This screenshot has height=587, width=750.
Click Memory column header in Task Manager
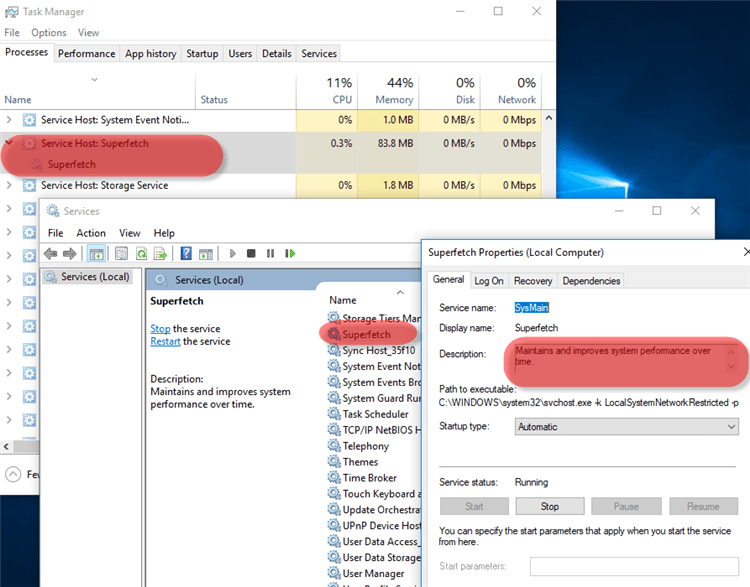click(388, 90)
